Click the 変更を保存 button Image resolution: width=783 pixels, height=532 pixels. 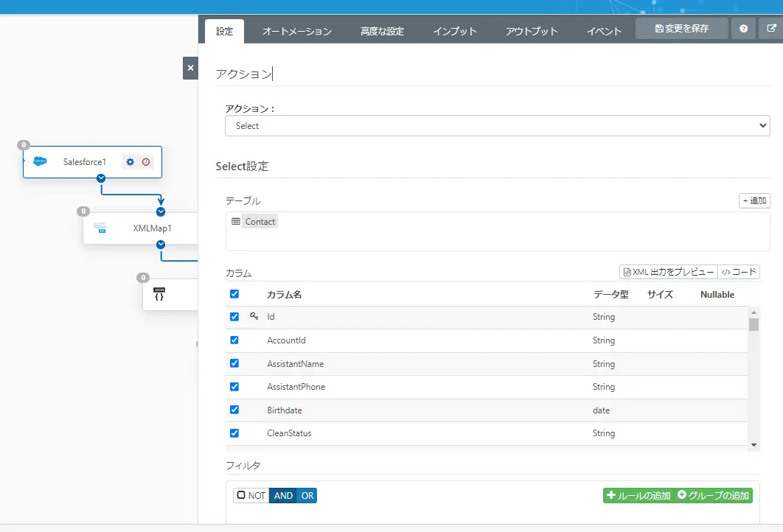pyautogui.click(x=682, y=29)
